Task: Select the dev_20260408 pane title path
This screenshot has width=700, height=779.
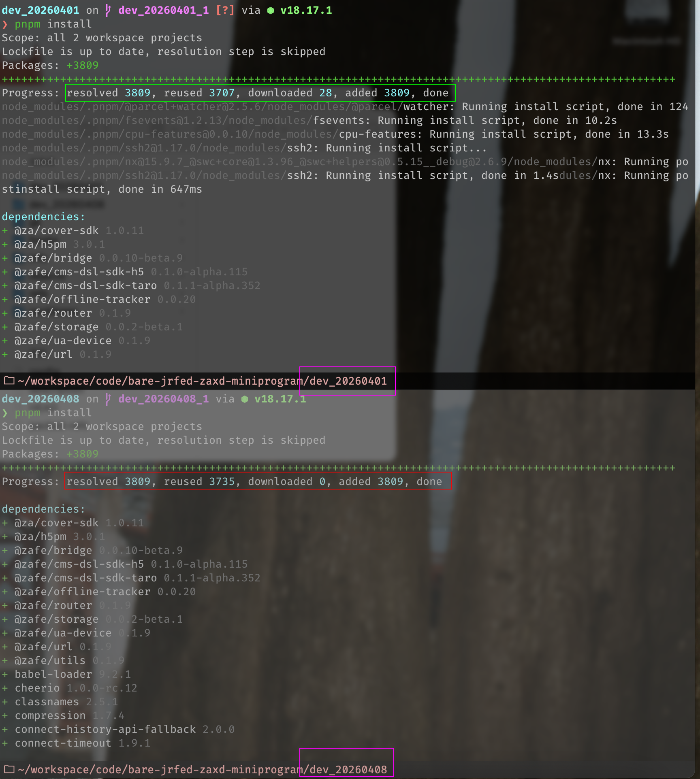Action: 203,770
